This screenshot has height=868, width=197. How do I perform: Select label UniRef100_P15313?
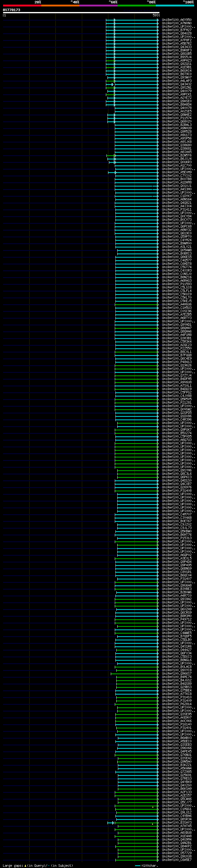pos(177,538)
